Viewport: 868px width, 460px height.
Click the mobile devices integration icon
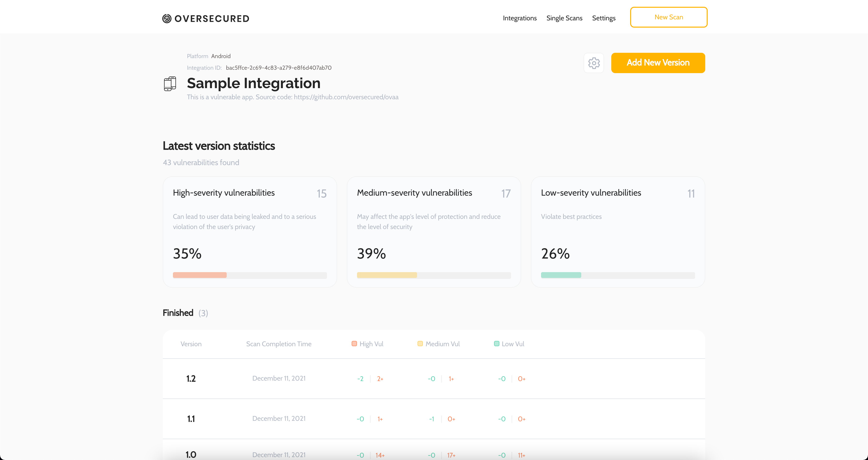click(x=170, y=84)
